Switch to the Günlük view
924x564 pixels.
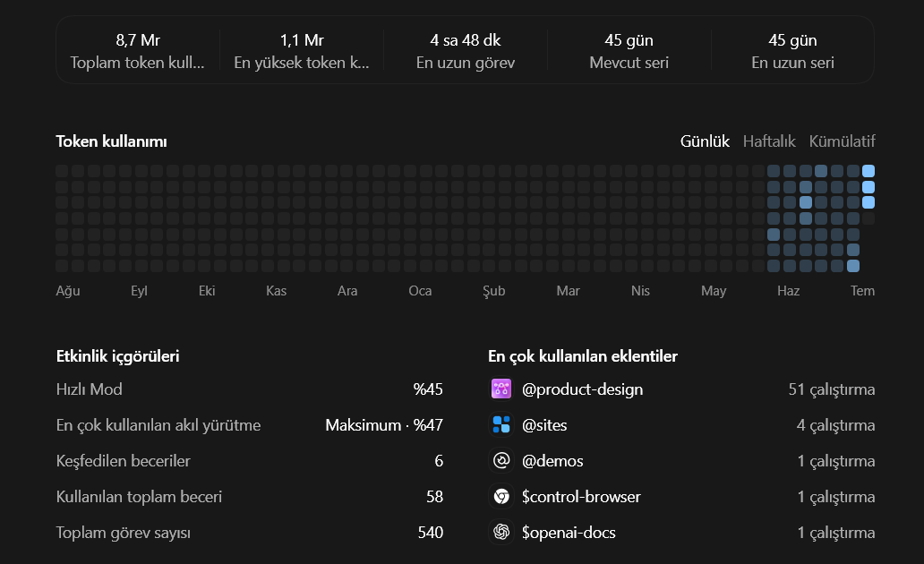coord(705,141)
